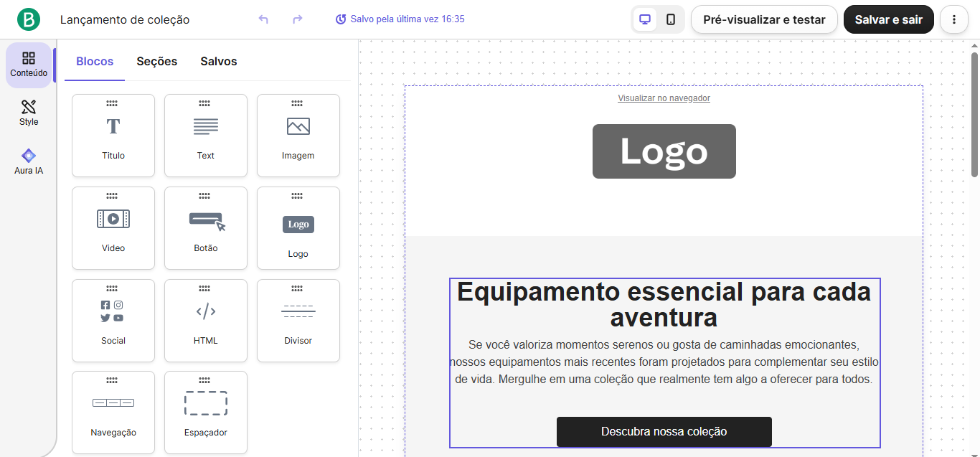Image resolution: width=980 pixels, height=457 pixels.
Task: Click the Descubra nossa coleção button
Action: [x=664, y=431]
